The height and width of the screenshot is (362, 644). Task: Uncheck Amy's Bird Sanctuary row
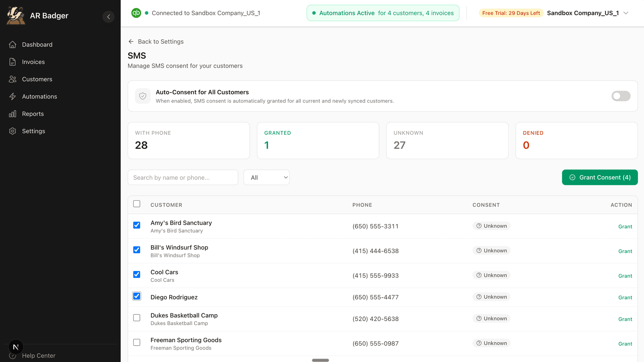point(137,225)
